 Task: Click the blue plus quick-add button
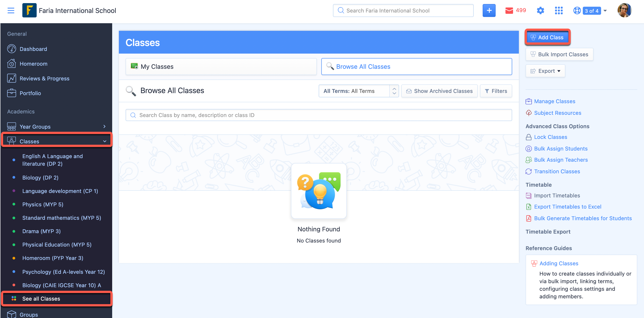click(x=489, y=10)
